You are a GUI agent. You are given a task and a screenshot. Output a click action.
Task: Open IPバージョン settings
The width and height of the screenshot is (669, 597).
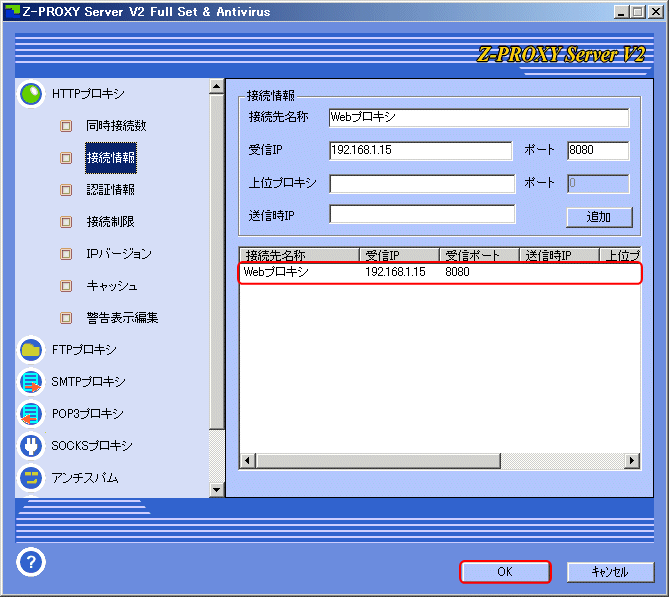point(119,253)
